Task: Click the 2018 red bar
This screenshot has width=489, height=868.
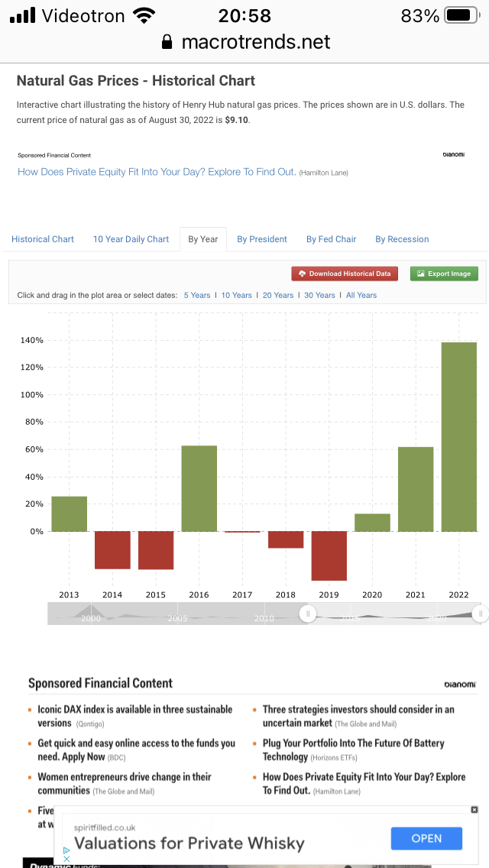Action: pyautogui.click(x=286, y=539)
